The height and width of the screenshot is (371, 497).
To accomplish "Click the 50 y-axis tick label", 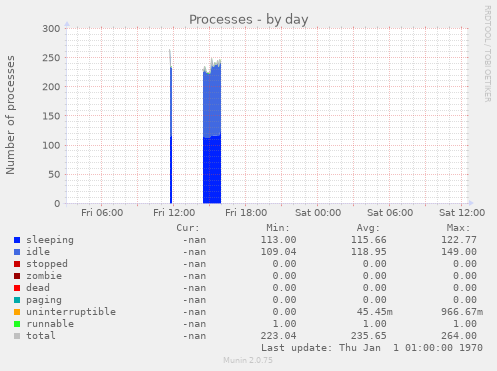I will pyautogui.click(x=54, y=174).
